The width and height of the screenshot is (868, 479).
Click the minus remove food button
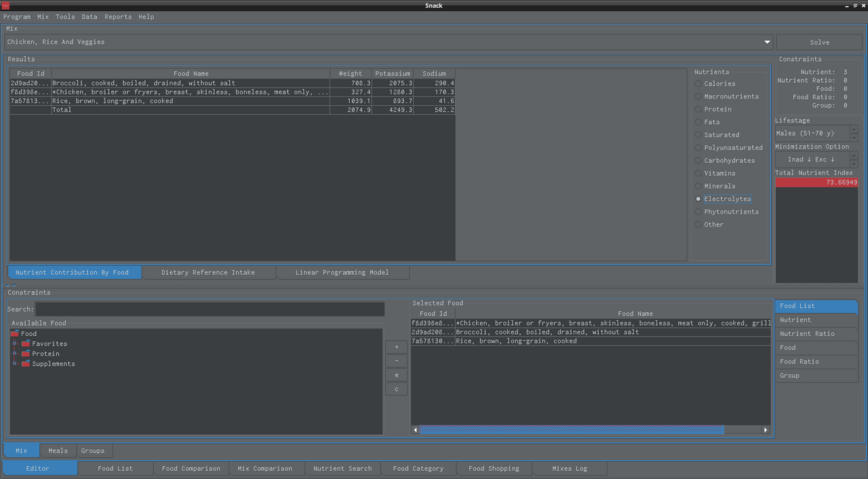[397, 361]
